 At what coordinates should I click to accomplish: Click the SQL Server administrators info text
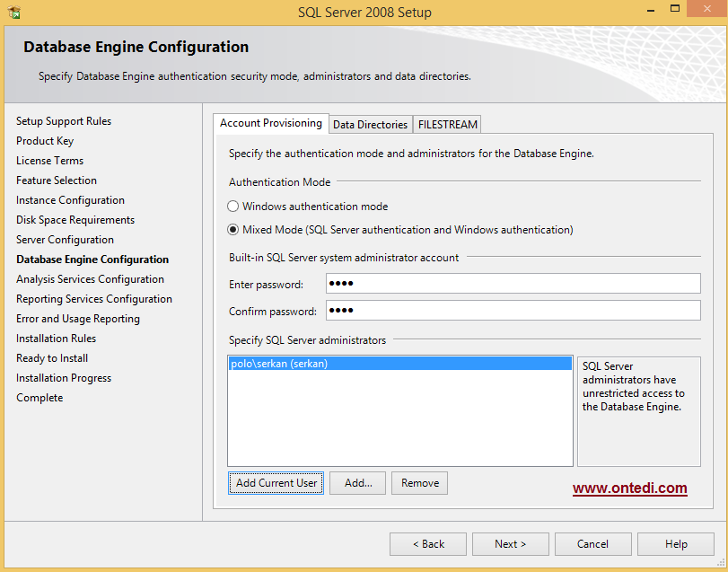pyautogui.click(x=633, y=386)
